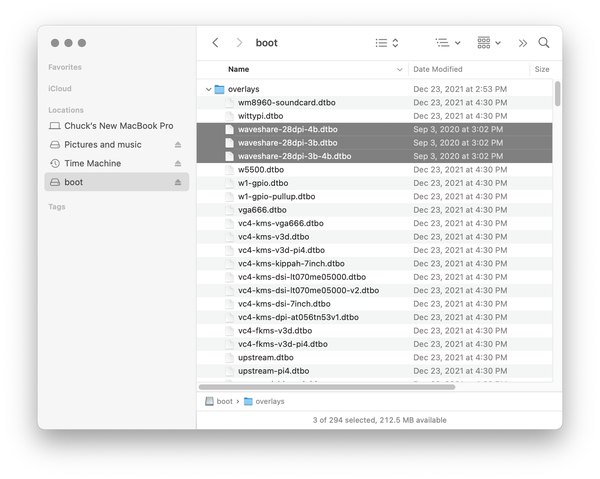The height and width of the screenshot is (479, 600).
Task: Click boot in the path bar
Action: click(224, 401)
